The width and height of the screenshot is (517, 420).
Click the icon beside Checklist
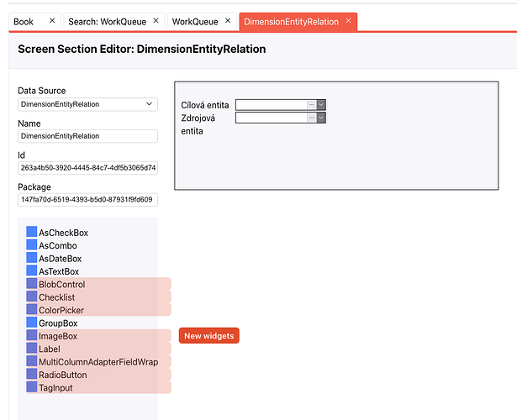[32, 297]
